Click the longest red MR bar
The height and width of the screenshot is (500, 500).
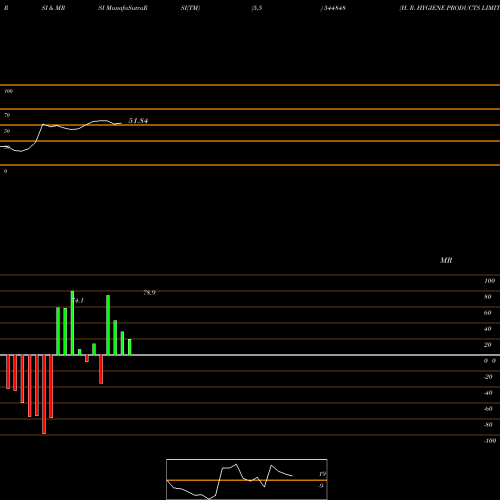44,394
